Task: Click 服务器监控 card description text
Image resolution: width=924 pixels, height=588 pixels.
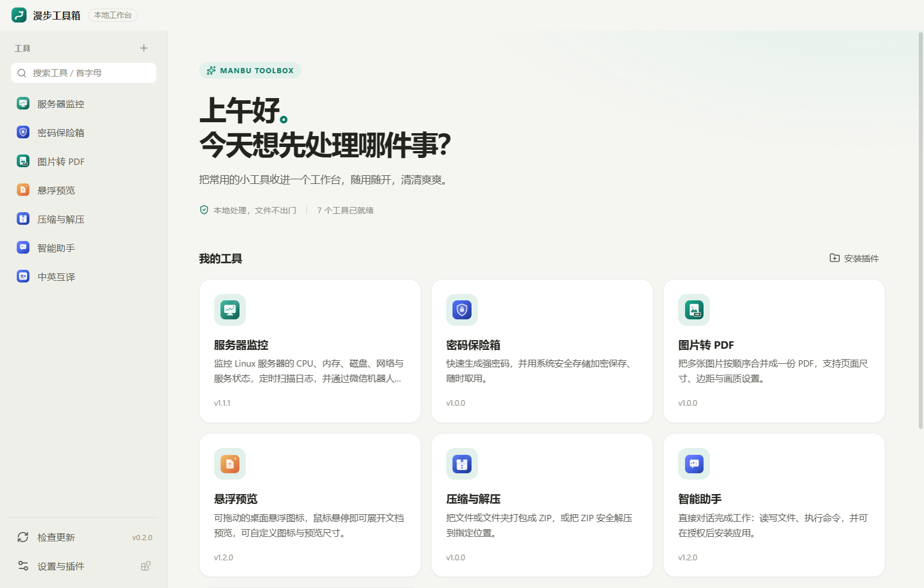Action: click(309, 371)
